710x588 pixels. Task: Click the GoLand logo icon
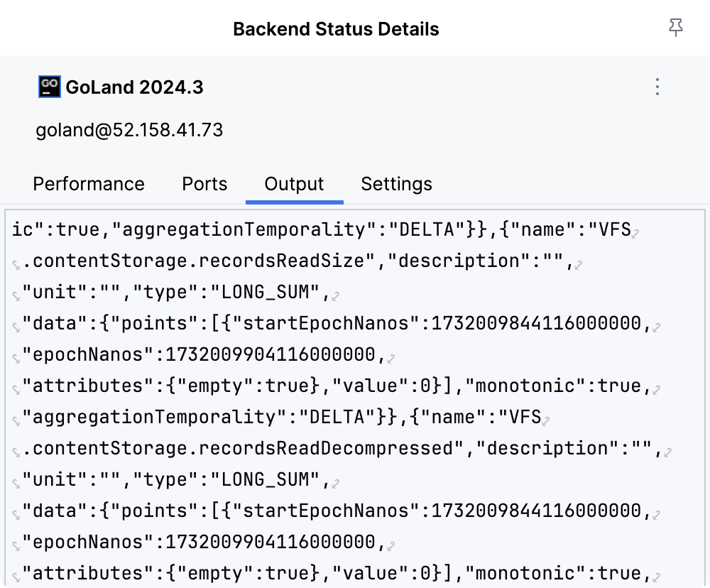(x=49, y=87)
